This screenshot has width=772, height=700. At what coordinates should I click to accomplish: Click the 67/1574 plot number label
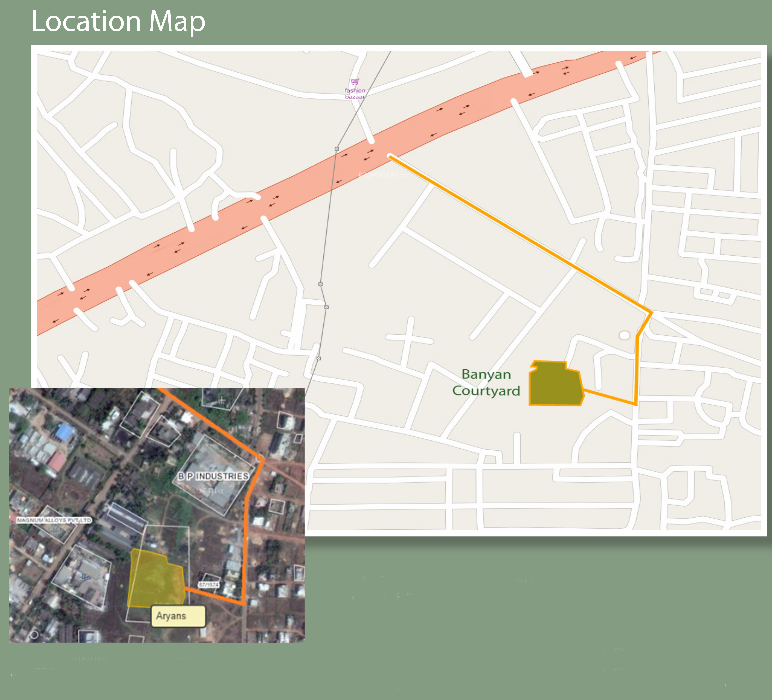coord(209,585)
